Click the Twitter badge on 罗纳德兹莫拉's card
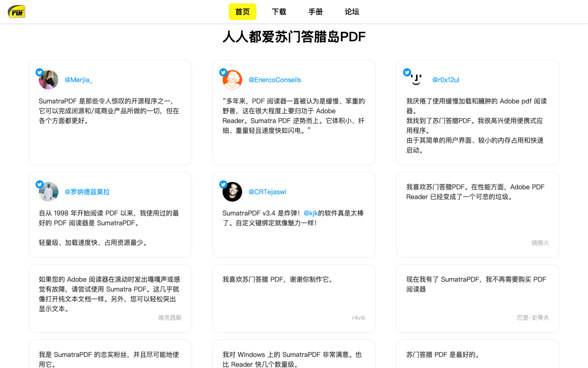588x368 pixels. pyautogui.click(x=40, y=184)
